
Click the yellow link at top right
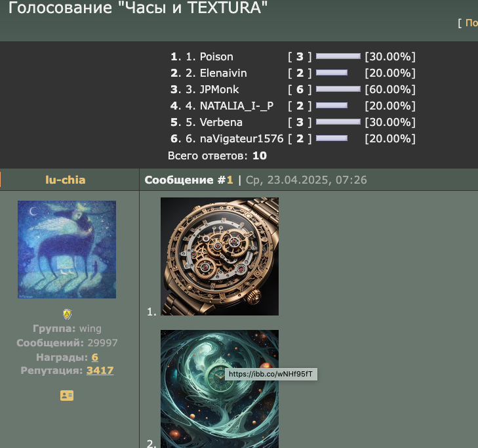471,23
